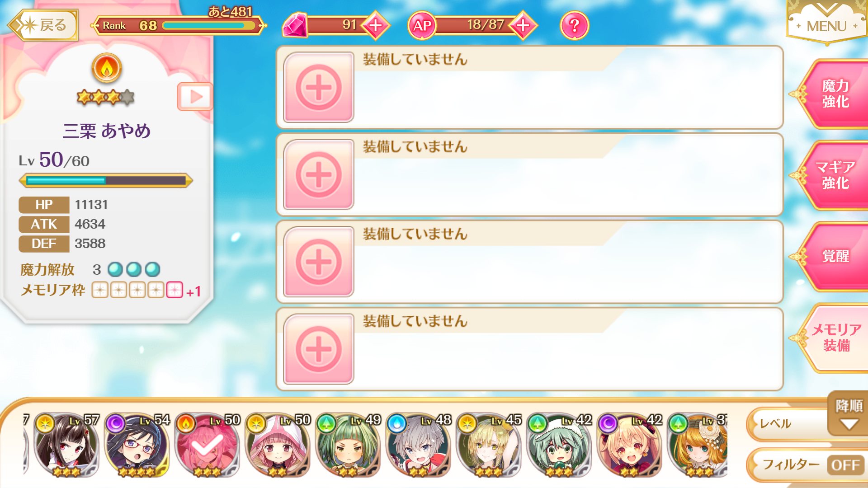
Task: Toggle the フィルター OFF switch
Action: (845, 465)
